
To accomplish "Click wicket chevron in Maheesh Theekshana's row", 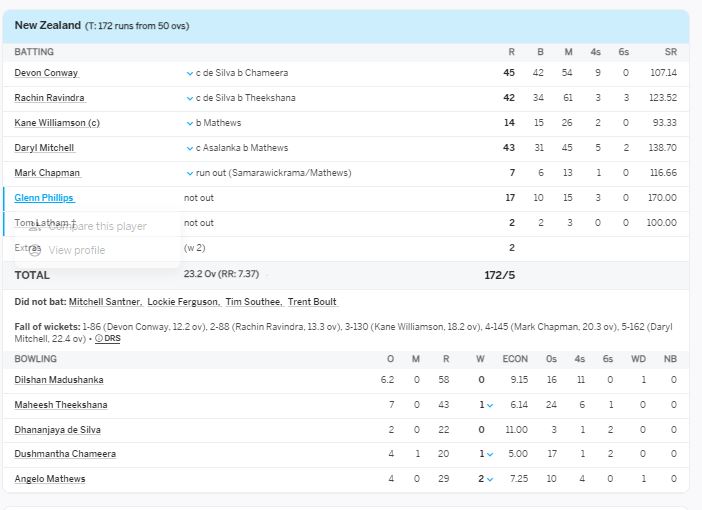I will [490, 405].
